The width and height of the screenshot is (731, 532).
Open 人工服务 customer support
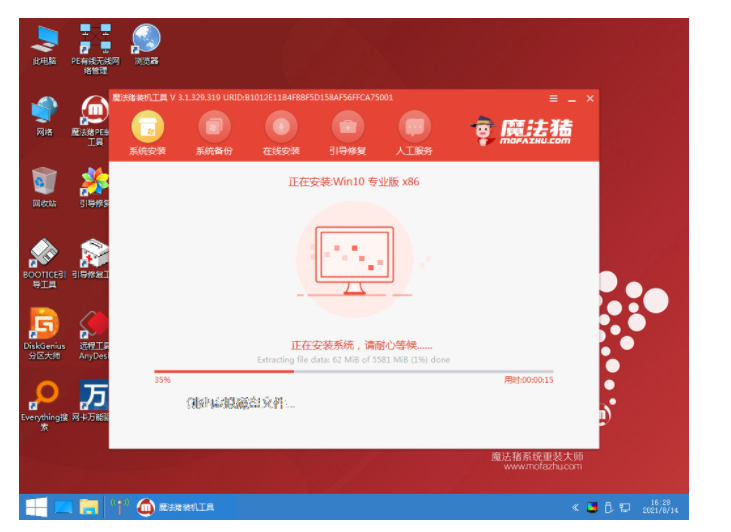click(414, 132)
